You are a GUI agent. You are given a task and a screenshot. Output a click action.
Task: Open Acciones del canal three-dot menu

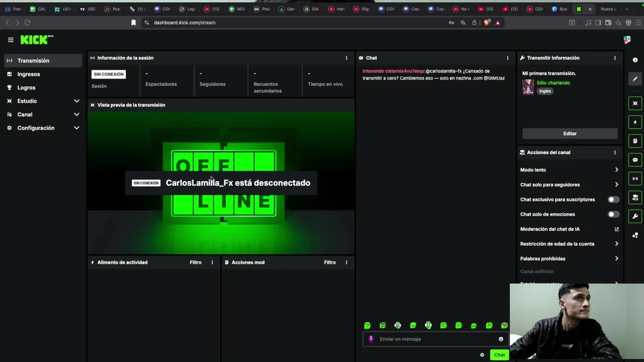tap(615, 152)
